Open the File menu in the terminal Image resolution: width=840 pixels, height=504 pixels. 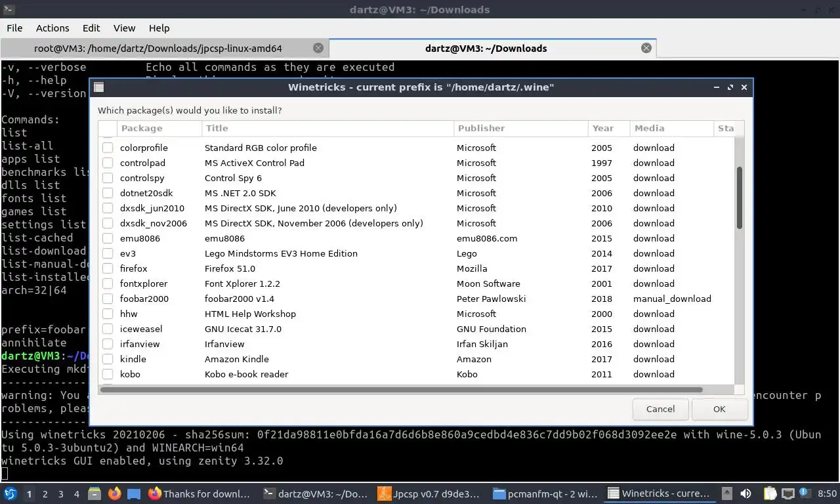[x=14, y=28]
